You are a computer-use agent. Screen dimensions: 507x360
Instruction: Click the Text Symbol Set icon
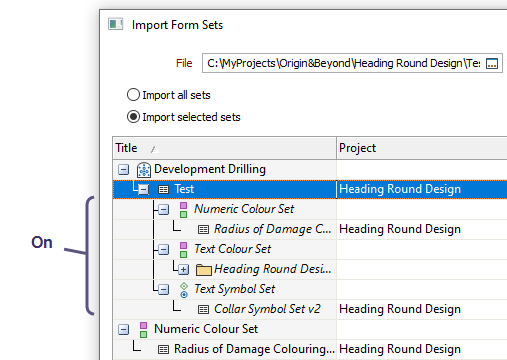tap(184, 290)
